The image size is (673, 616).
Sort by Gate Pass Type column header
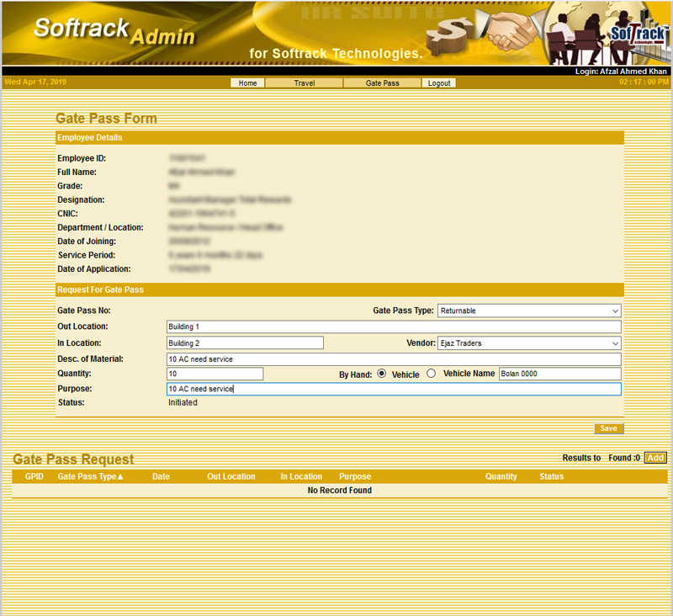(x=90, y=476)
